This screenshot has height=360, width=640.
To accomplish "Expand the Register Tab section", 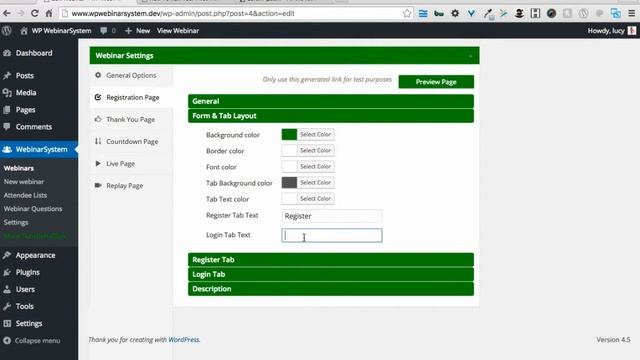I will [331, 260].
